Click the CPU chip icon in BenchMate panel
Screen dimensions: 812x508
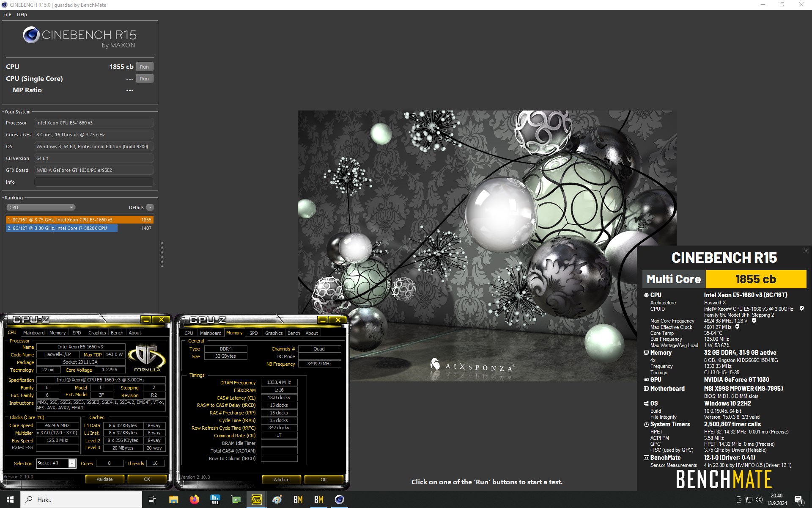coord(646,295)
